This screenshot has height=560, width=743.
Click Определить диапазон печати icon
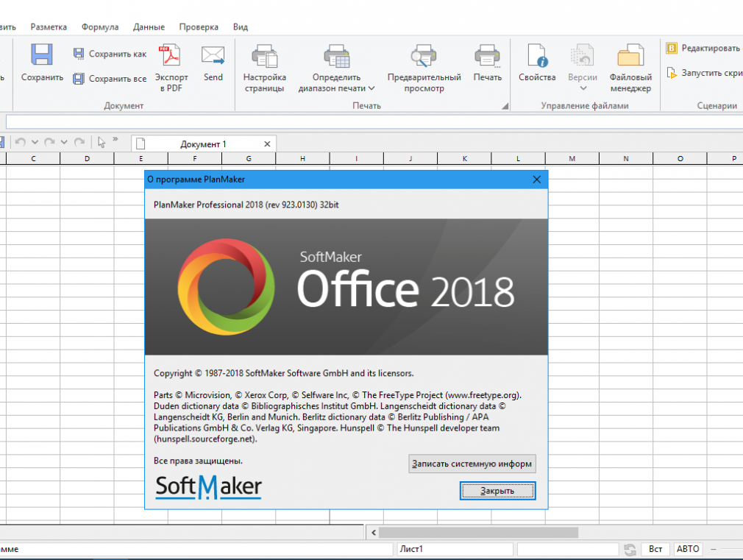pyautogui.click(x=336, y=56)
